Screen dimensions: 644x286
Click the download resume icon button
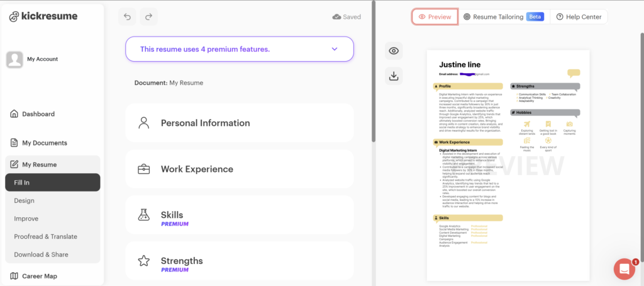(394, 76)
